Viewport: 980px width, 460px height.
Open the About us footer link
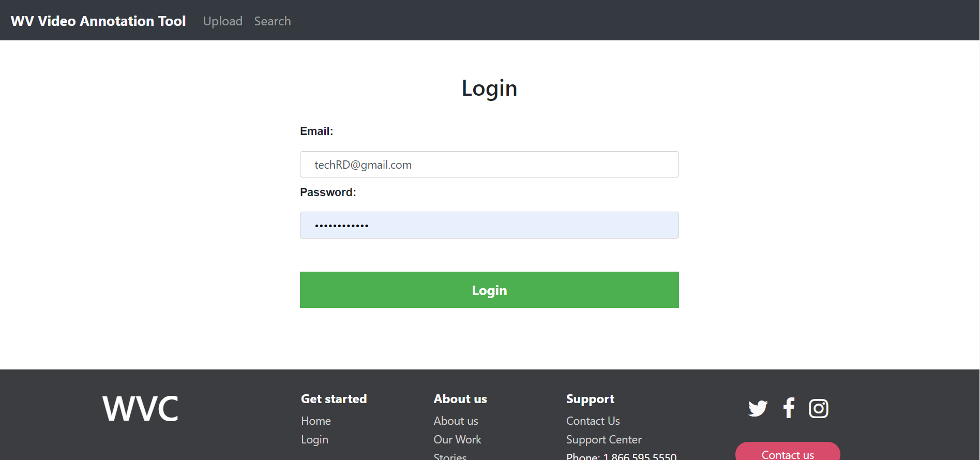pos(456,421)
